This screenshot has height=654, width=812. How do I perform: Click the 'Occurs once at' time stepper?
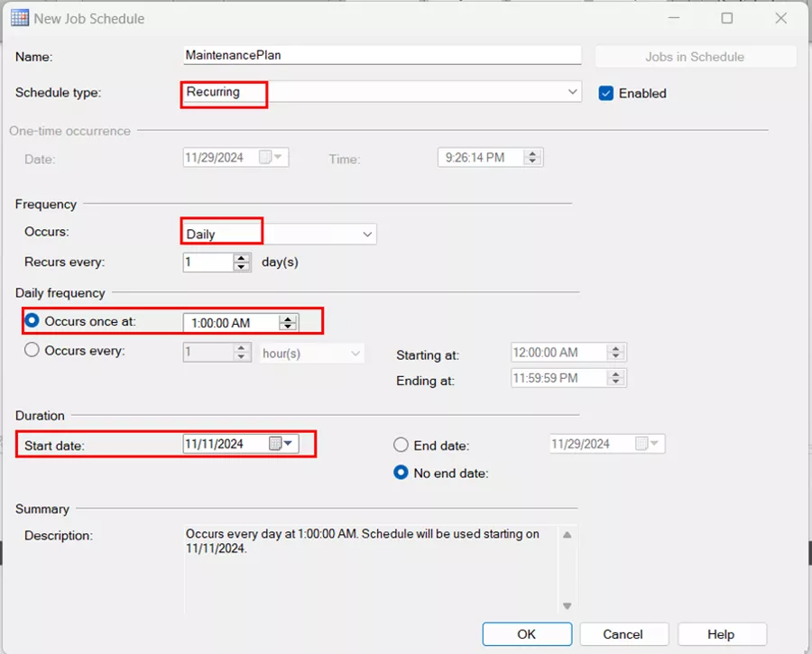click(288, 323)
